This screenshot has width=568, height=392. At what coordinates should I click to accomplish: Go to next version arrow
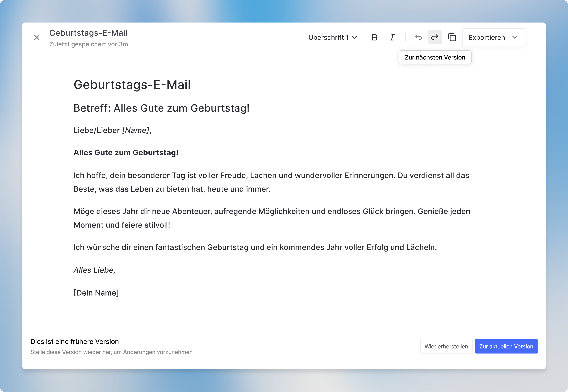[x=435, y=37]
